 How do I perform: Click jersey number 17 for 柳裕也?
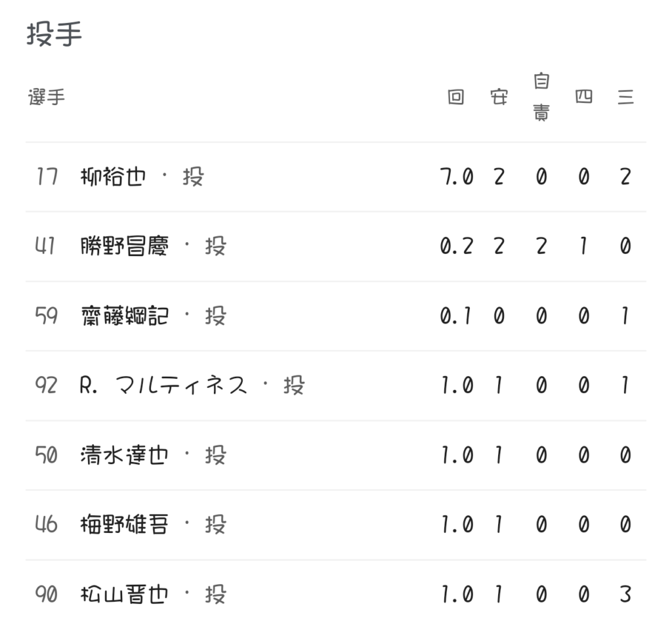[x=47, y=177]
